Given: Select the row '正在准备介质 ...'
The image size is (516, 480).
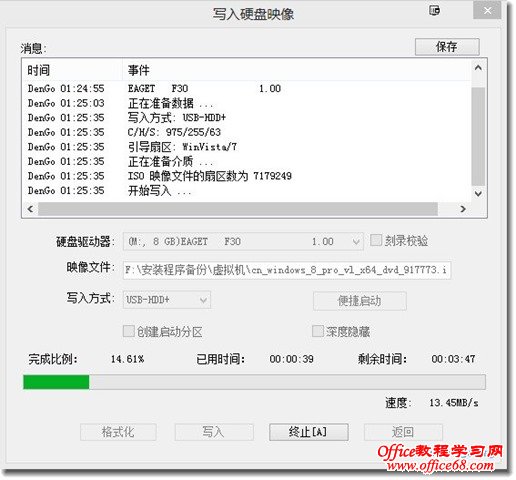Looking at the screenshot, I should click(247, 162).
